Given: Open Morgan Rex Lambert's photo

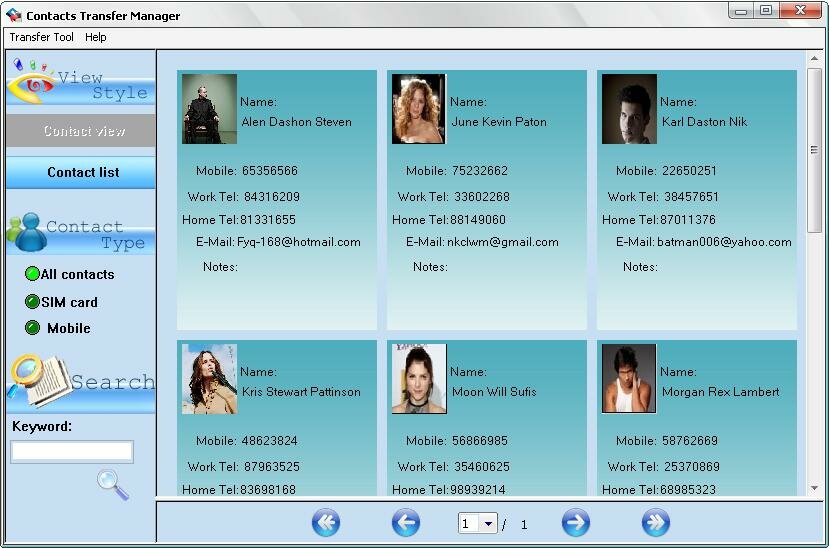Looking at the screenshot, I should [x=629, y=379].
